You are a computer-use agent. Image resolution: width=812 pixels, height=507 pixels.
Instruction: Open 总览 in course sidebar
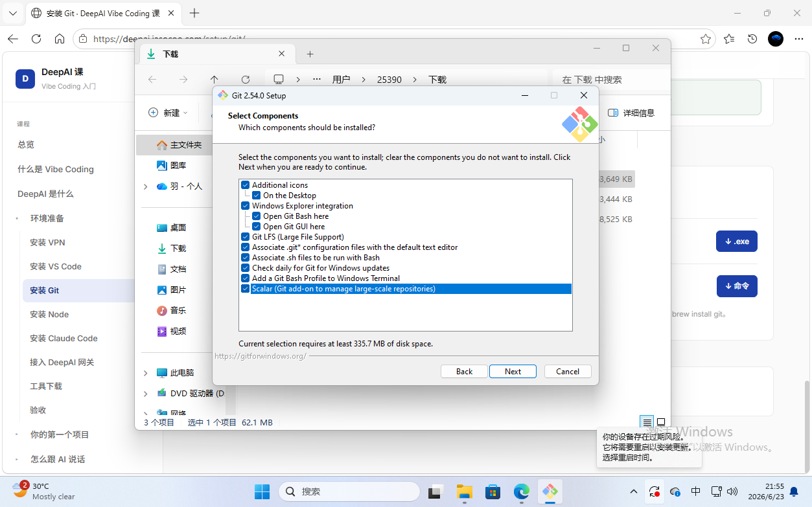tap(26, 145)
